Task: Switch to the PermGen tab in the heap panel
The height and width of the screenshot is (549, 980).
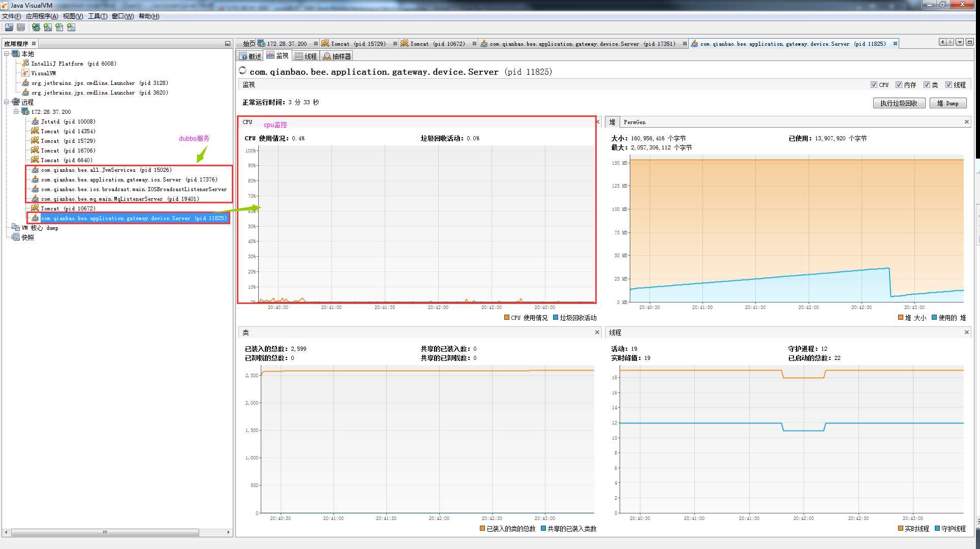Action: [634, 122]
